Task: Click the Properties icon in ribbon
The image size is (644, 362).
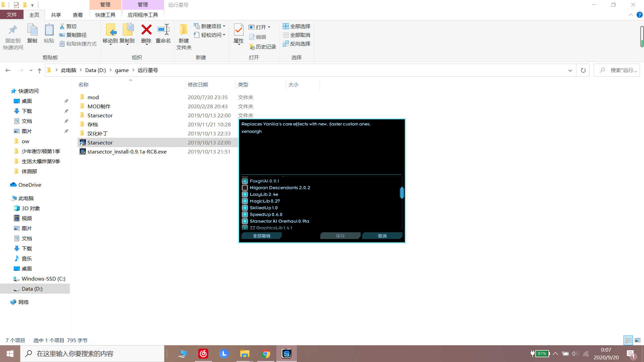Action: [238, 30]
